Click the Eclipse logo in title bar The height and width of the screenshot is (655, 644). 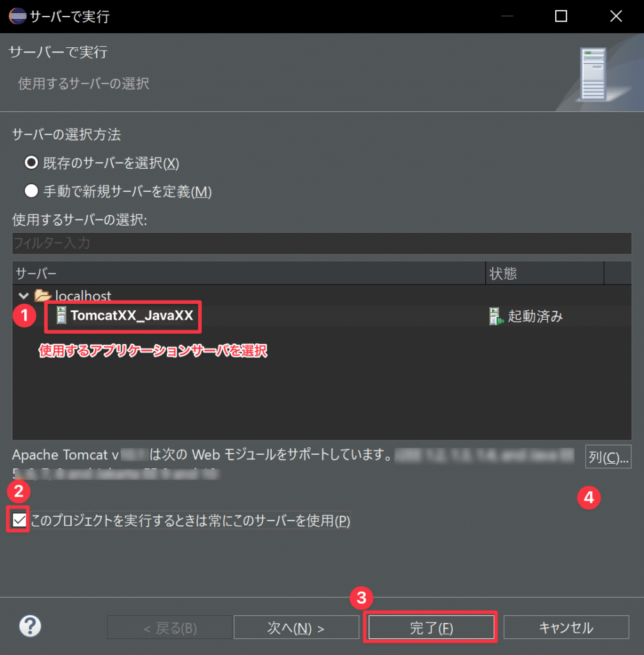click(x=17, y=16)
